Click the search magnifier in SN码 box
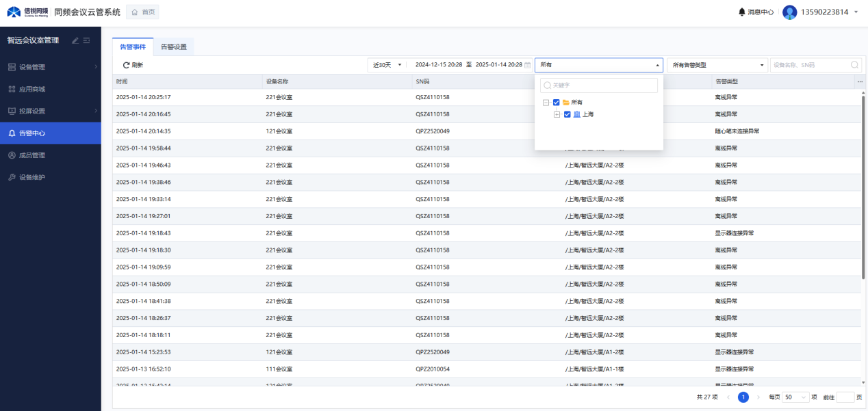The image size is (868, 411). 854,65
